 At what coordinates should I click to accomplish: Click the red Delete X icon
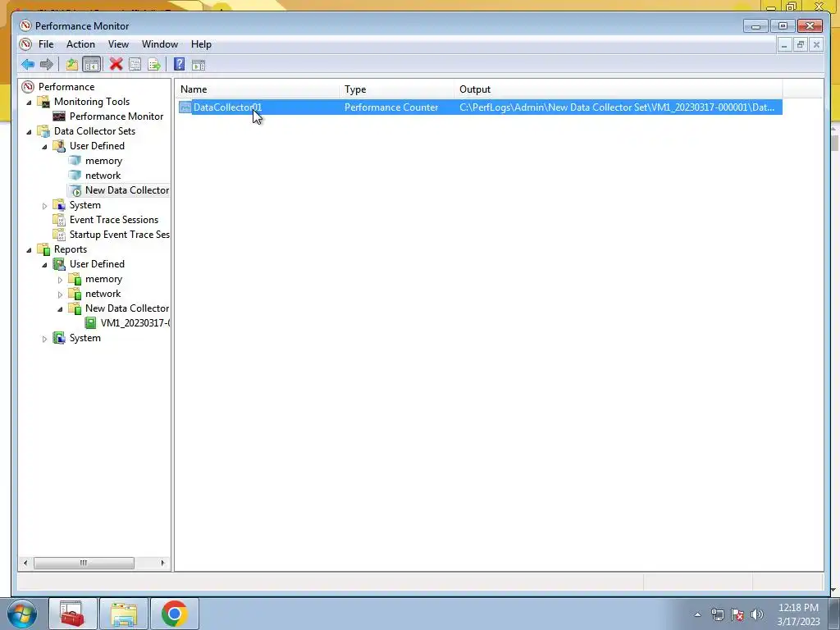(x=116, y=64)
